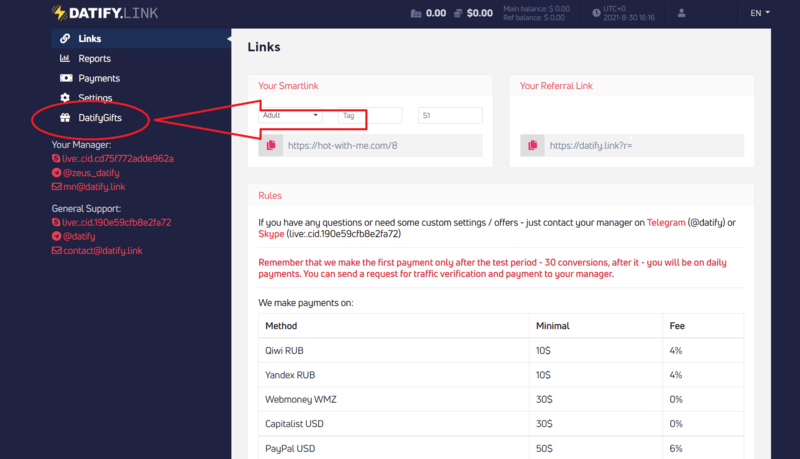
Task: Click the 0.00 conversions counter icon
Action: pos(416,13)
